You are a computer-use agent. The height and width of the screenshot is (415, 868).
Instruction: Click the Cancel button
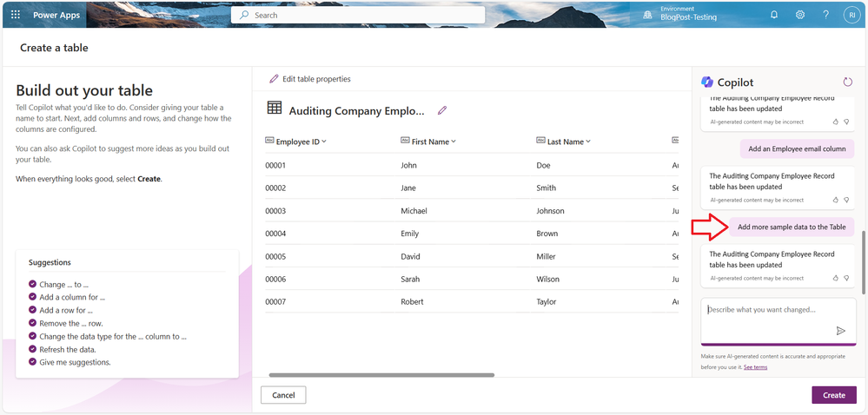click(283, 395)
